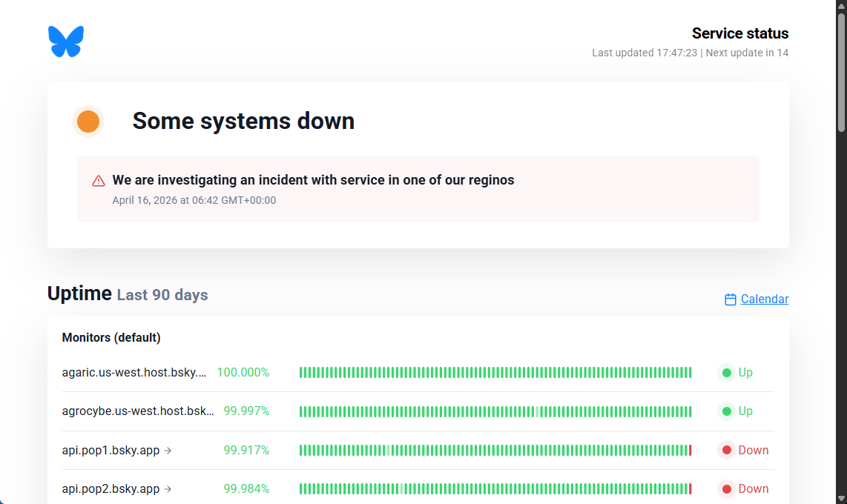Click the red bar in api.pop1 uptime history
847x504 pixels.
point(691,451)
